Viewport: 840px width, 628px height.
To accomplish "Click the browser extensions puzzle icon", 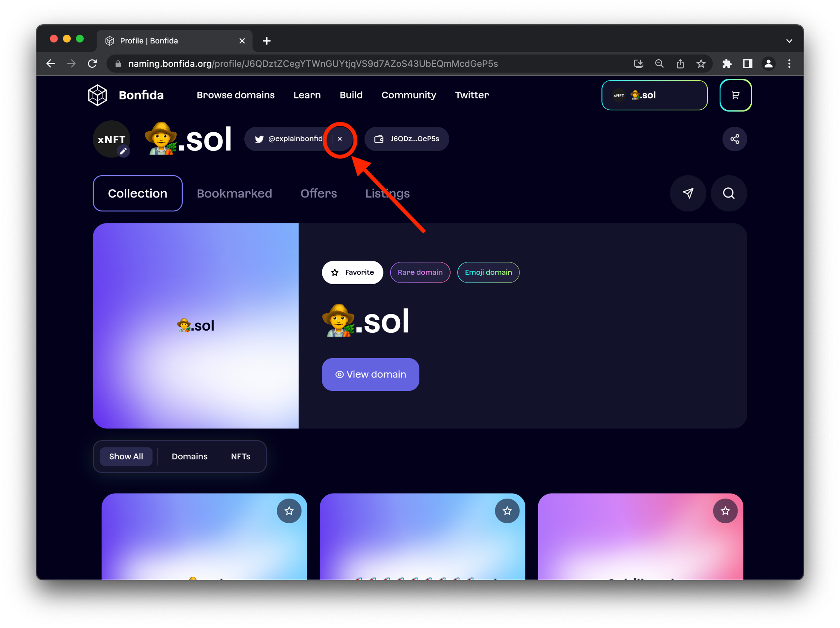I will pyautogui.click(x=727, y=64).
